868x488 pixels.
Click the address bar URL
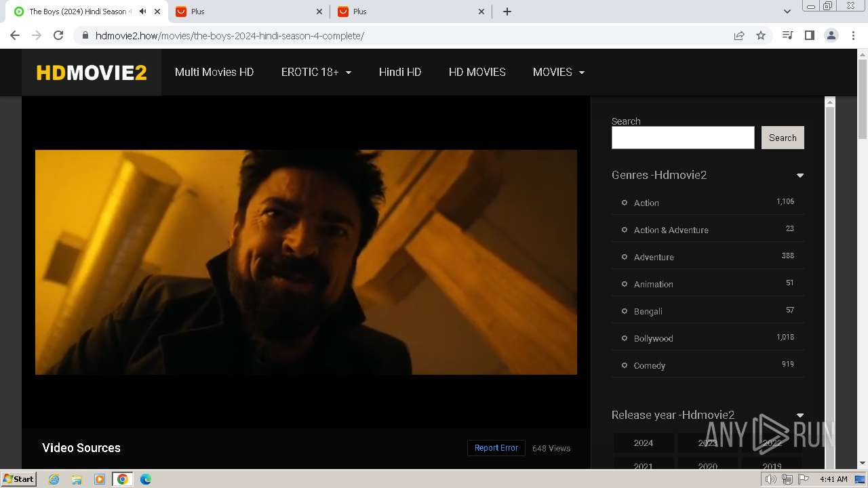230,35
